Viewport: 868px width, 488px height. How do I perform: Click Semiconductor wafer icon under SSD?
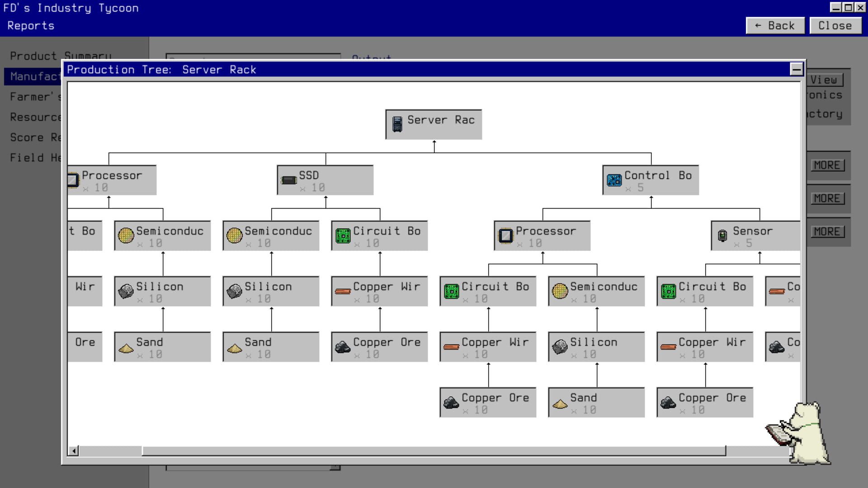(234, 235)
